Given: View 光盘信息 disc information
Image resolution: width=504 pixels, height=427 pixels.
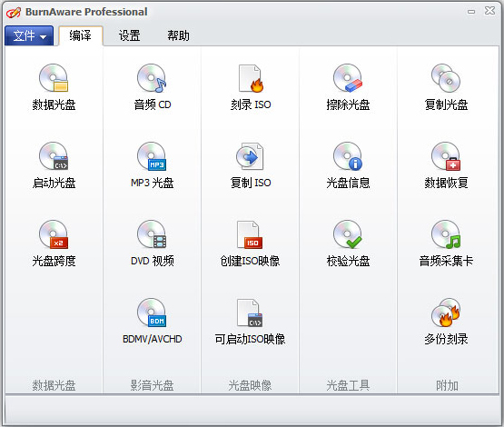Looking at the screenshot, I should [x=348, y=165].
